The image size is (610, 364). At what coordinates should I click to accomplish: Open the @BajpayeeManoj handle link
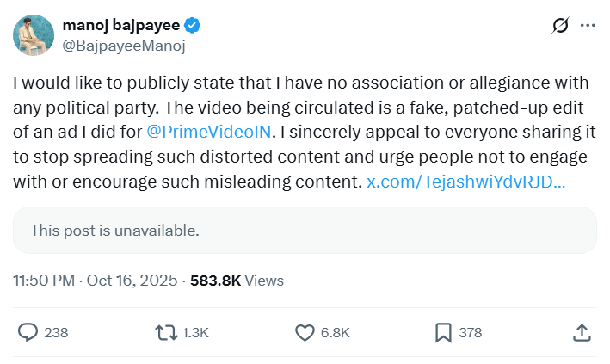pos(120,45)
